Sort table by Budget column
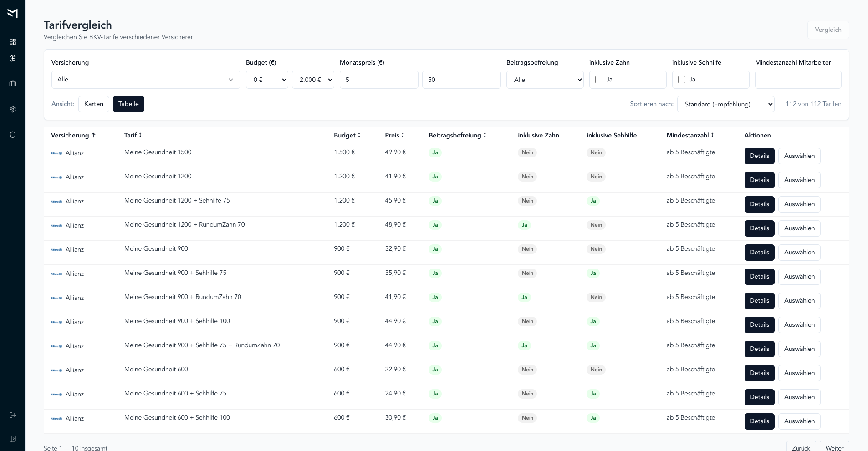The image size is (868, 451). (x=347, y=135)
